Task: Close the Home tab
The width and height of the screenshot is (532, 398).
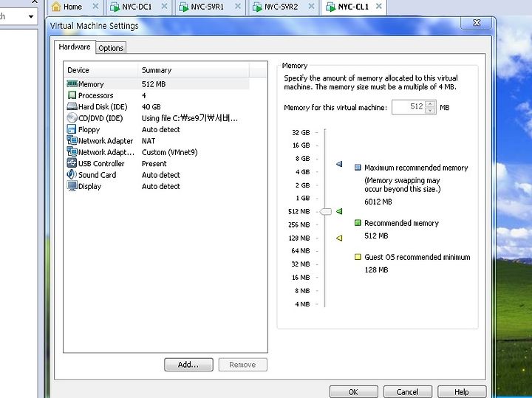Action: tap(95, 7)
